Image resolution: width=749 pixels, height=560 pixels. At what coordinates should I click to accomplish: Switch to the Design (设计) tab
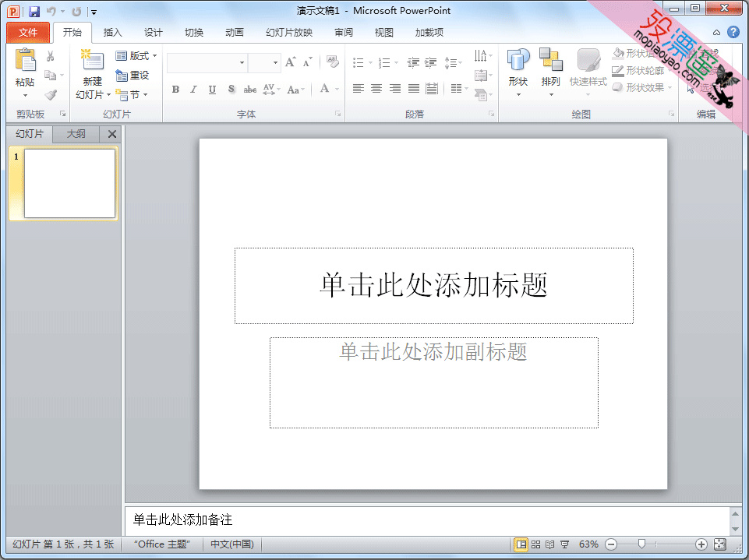click(154, 33)
